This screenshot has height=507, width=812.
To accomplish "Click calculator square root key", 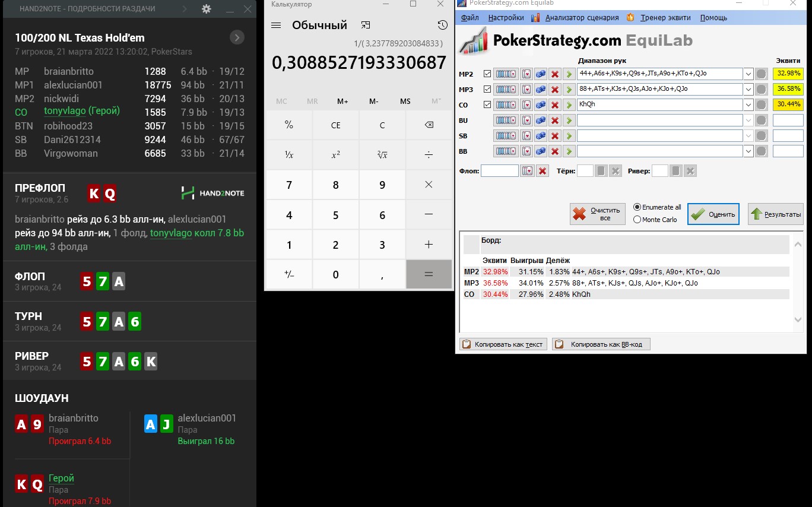I will [382, 155].
